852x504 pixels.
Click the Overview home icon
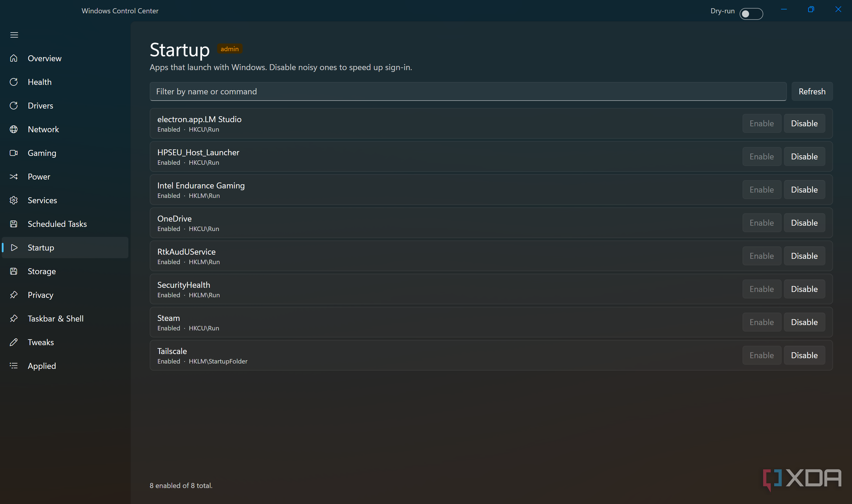pyautogui.click(x=14, y=58)
